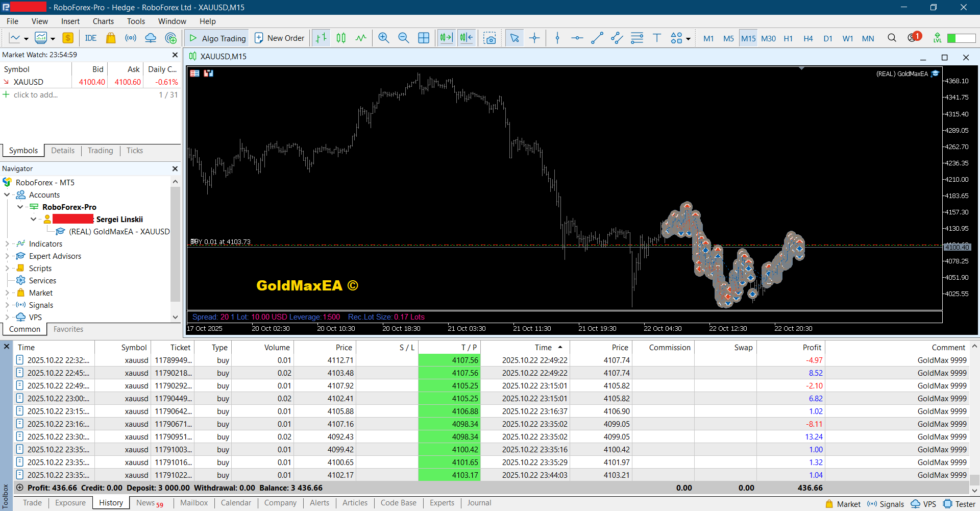This screenshot has height=511, width=980.
Task: Open Market from the bottom status bar
Action: [843, 504]
